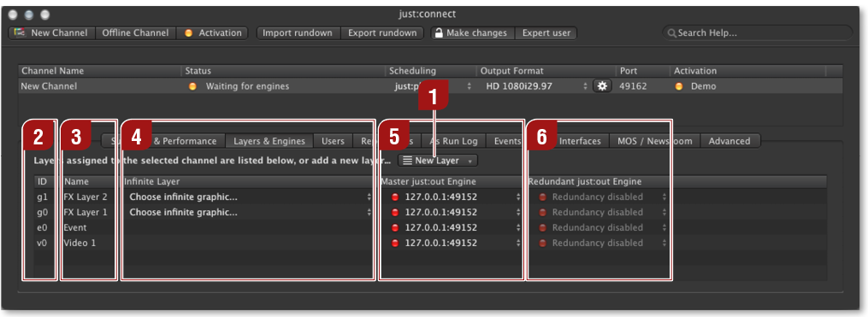Click the Infinite Layer column header
868x317 pixels.
tap(250, 181)
